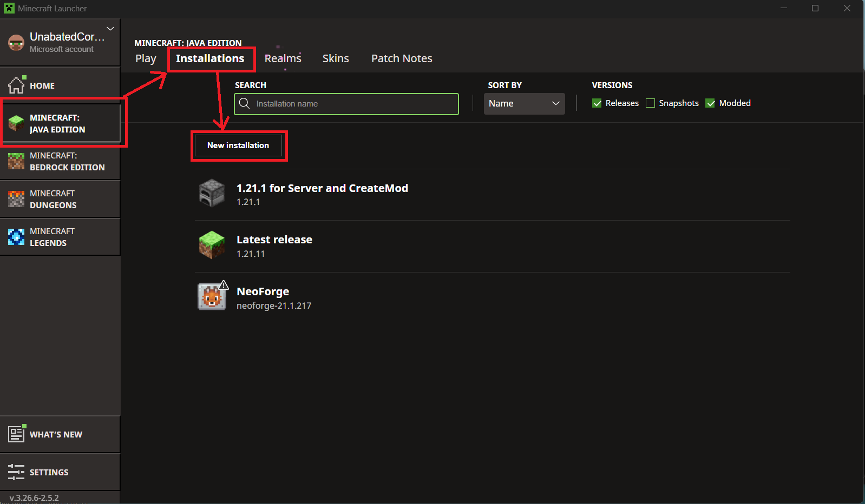Toggle the Modded checkbox
Image resolution: width=865 pixels, height=504 pixels.
coord(710,103)
